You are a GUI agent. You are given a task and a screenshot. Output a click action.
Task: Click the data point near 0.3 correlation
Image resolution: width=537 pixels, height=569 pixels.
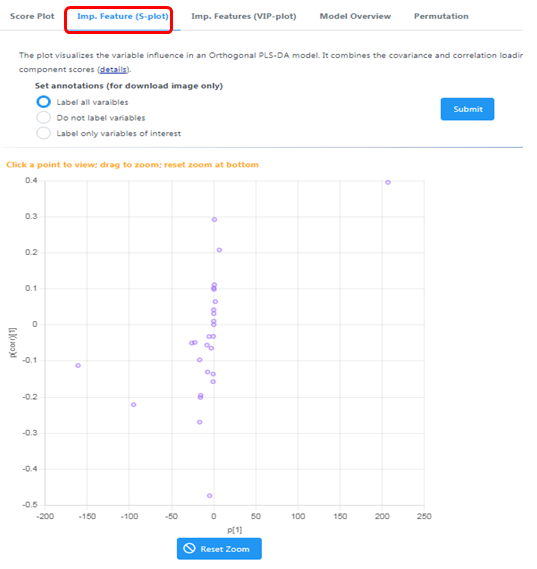[x=214, y=220]
